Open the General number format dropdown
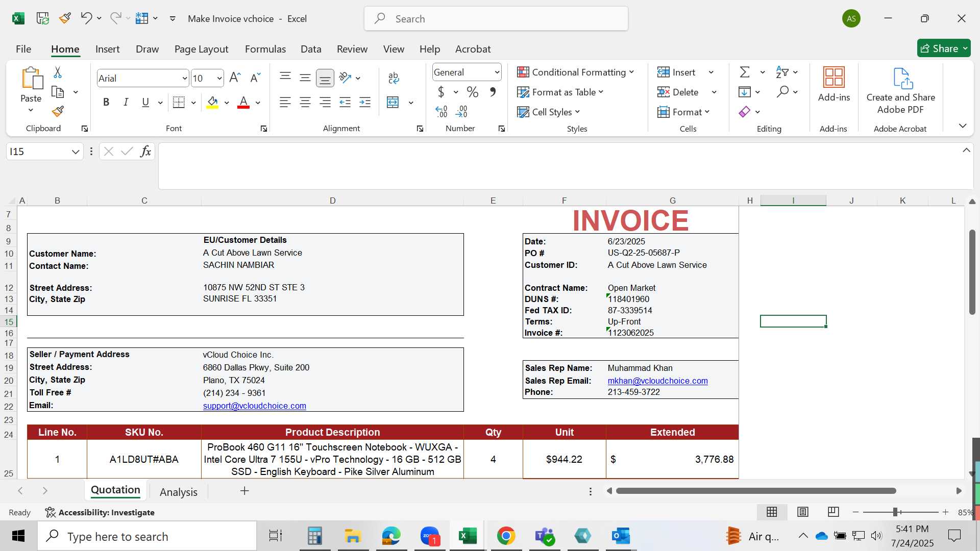The image size is (980, 551). 497,72
